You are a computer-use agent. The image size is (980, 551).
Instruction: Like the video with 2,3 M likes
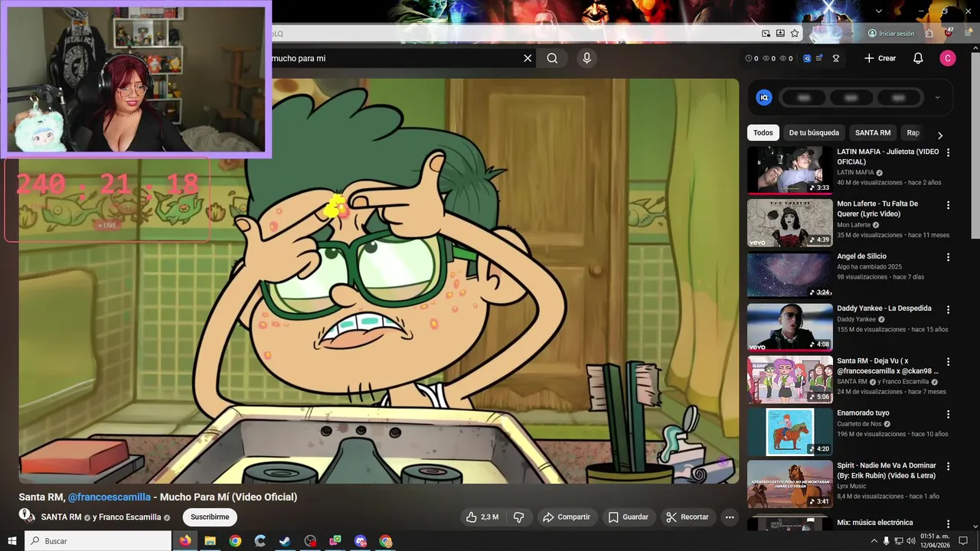[482, 517]
